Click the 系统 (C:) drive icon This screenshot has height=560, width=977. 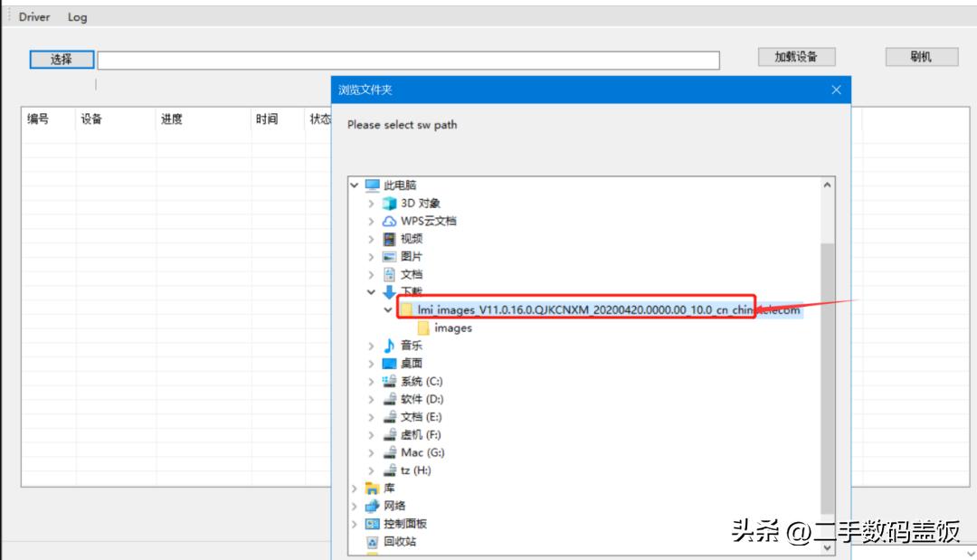389,381
